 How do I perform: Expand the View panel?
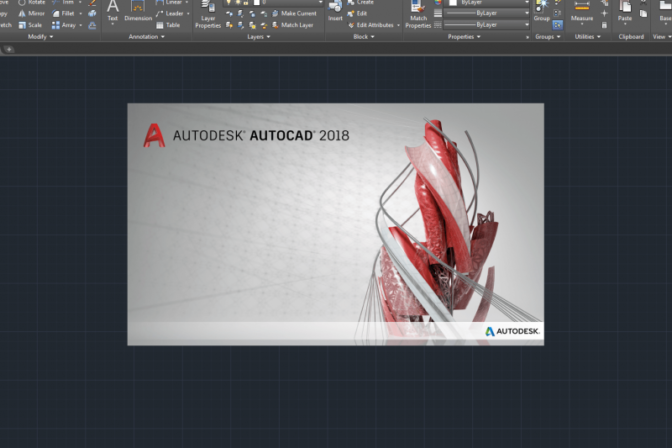pos(662,37)
